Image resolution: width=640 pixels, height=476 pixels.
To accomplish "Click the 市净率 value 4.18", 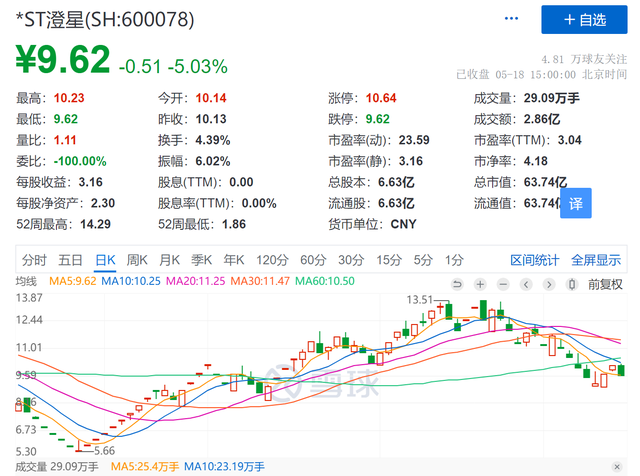I will pyautogui.click(x=536, y=161).
